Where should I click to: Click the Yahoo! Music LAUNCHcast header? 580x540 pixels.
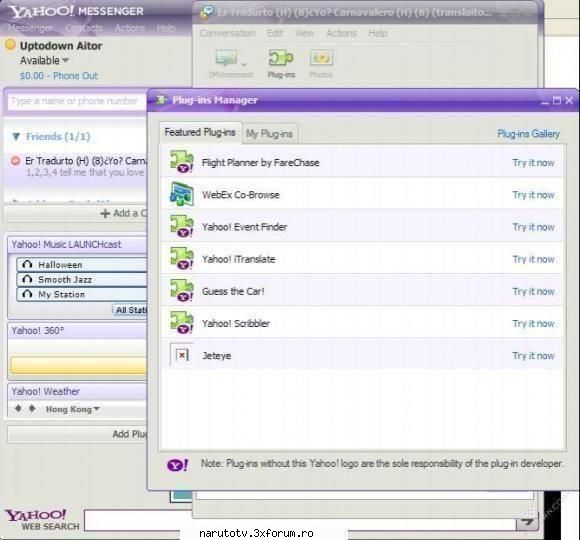tap(77, 244)
